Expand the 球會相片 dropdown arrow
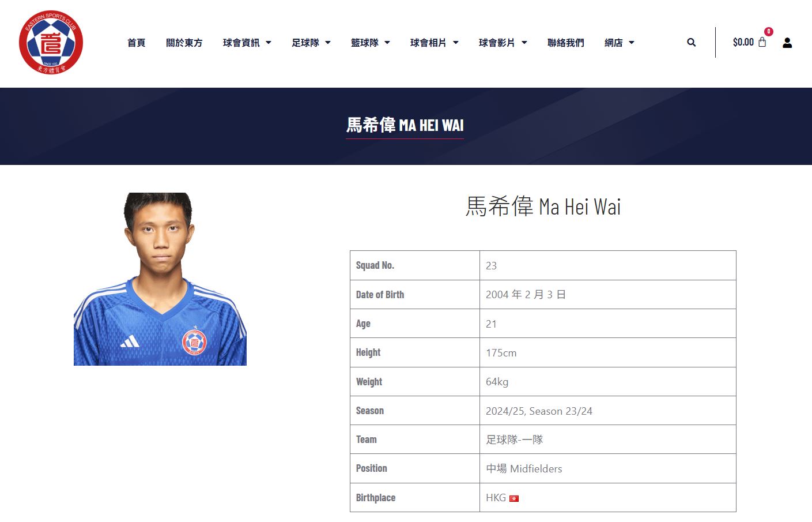The width and height of the screenshot is (812, 522). click(x=456, y=43)
